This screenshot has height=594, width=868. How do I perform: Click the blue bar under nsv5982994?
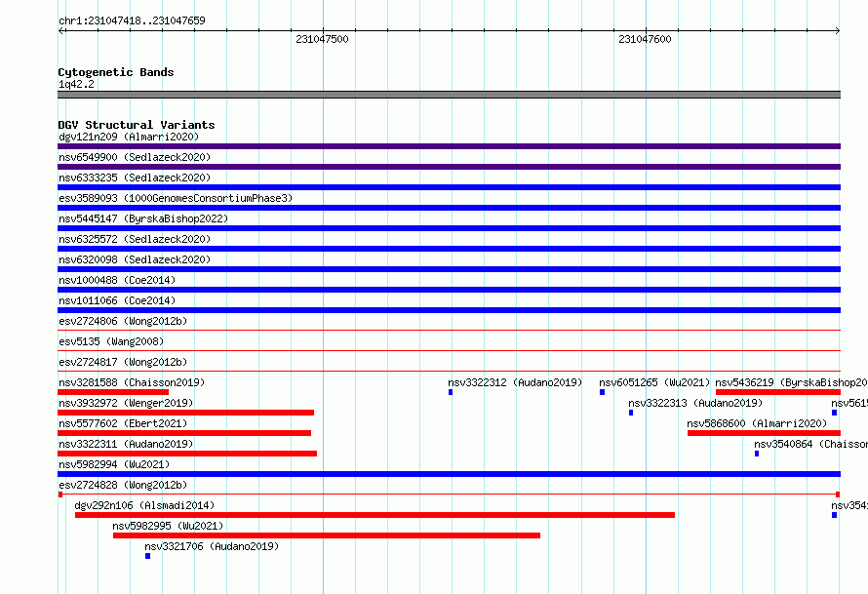pos(449,474)
